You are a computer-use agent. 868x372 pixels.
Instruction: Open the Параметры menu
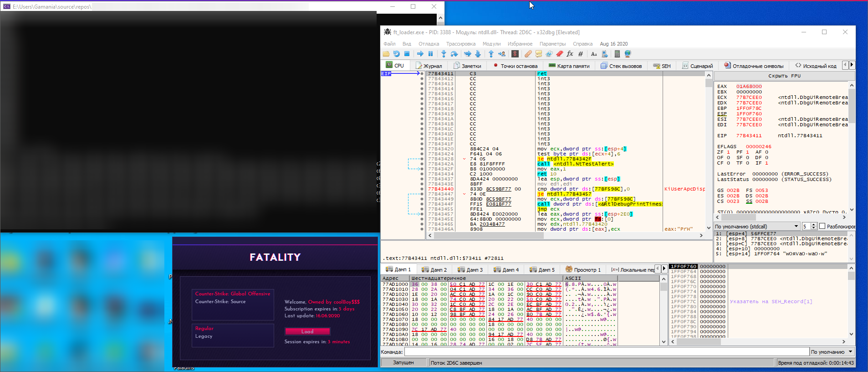(x=552, y=44)
